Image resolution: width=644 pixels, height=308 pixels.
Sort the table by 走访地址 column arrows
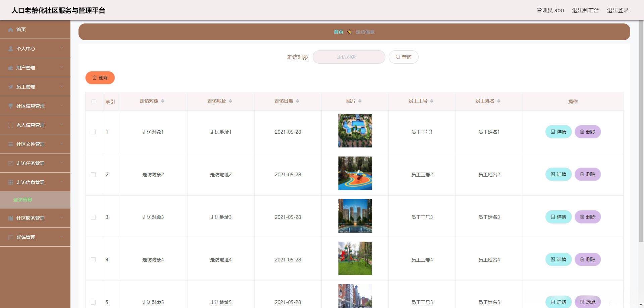(x=230, y=101)
